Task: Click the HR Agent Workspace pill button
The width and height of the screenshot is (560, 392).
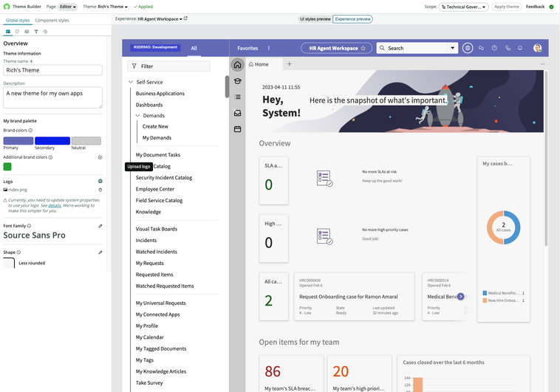Action: pyautogui.click(x=336, y=48)
